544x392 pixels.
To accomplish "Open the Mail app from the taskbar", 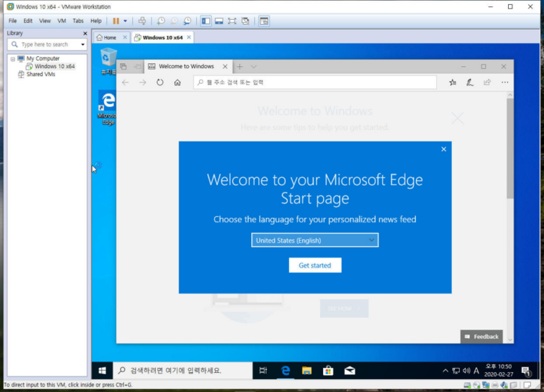I will (350, 370).
